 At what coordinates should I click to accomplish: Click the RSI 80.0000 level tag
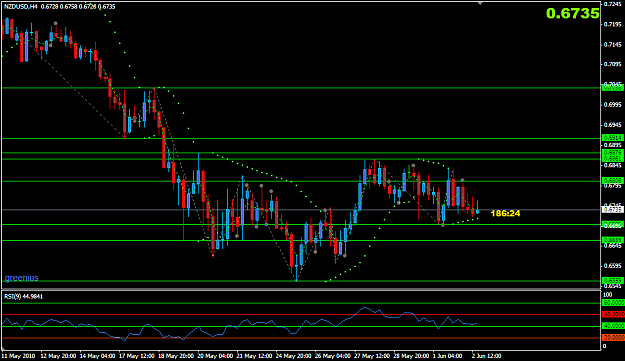tap(613, 303)
